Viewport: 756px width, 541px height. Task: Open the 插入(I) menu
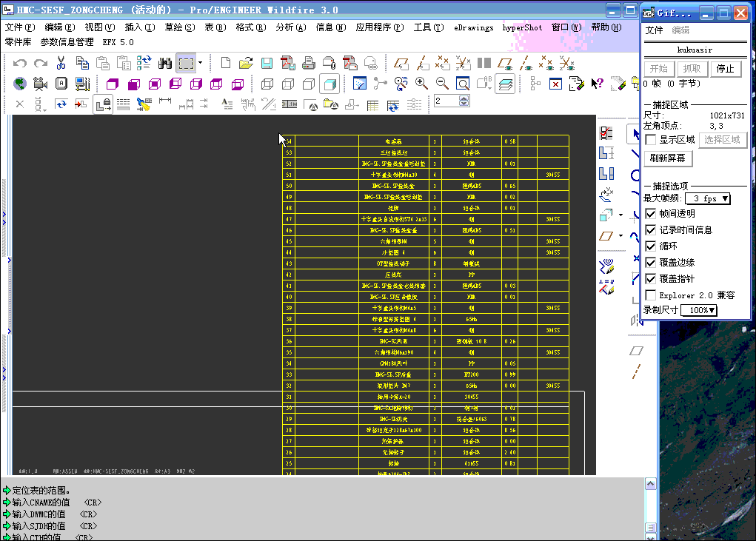point(140,27)
